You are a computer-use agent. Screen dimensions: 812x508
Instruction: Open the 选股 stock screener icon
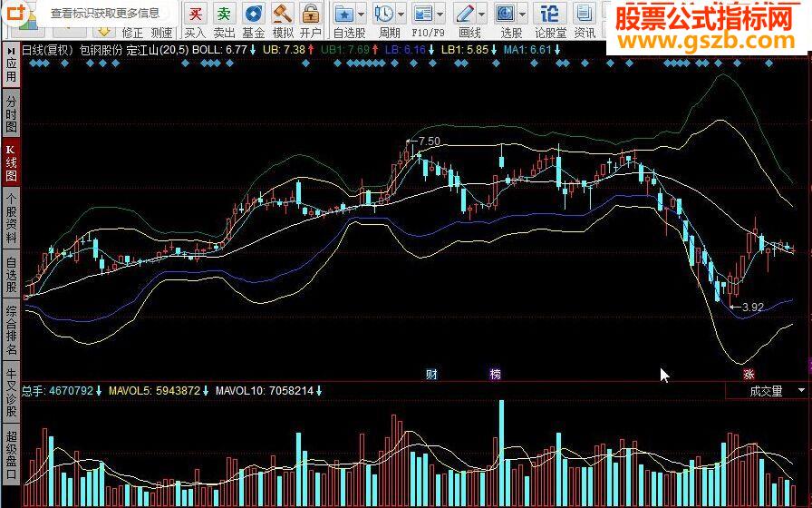coord(506,14)
